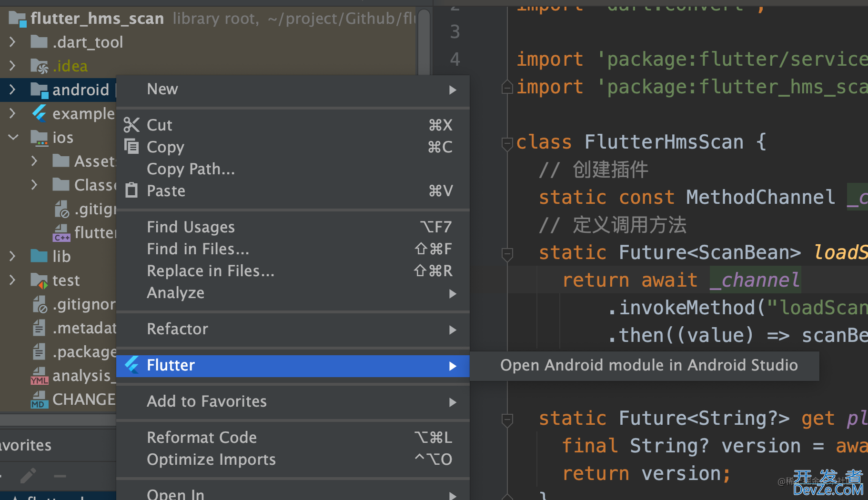Click the analysis YML file icon
This screenshot has height=500, width=868.
[39, 376]
